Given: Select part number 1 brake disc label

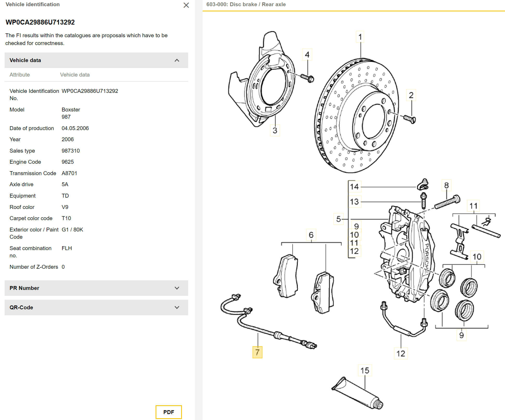Looking at the screenshot, I should [x=360, y=37].
